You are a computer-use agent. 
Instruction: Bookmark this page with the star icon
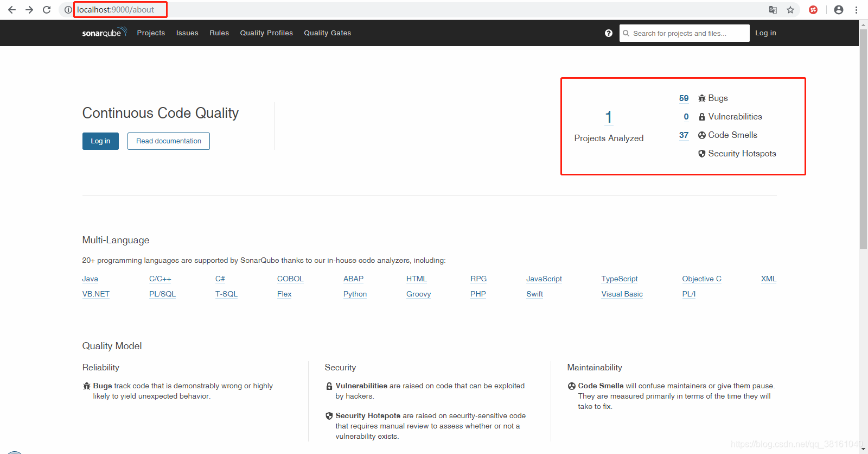(x=790, y=10)
